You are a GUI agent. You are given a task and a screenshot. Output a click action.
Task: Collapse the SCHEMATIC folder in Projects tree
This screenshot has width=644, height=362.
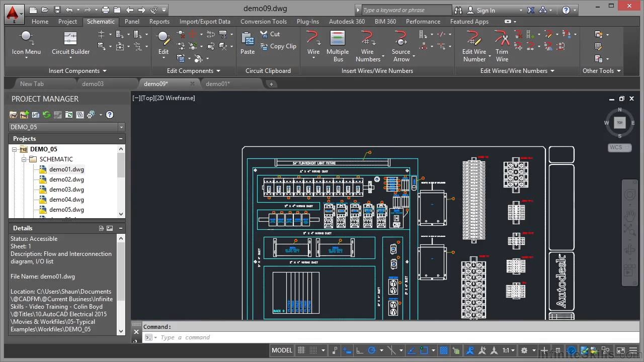pos(24,159)
